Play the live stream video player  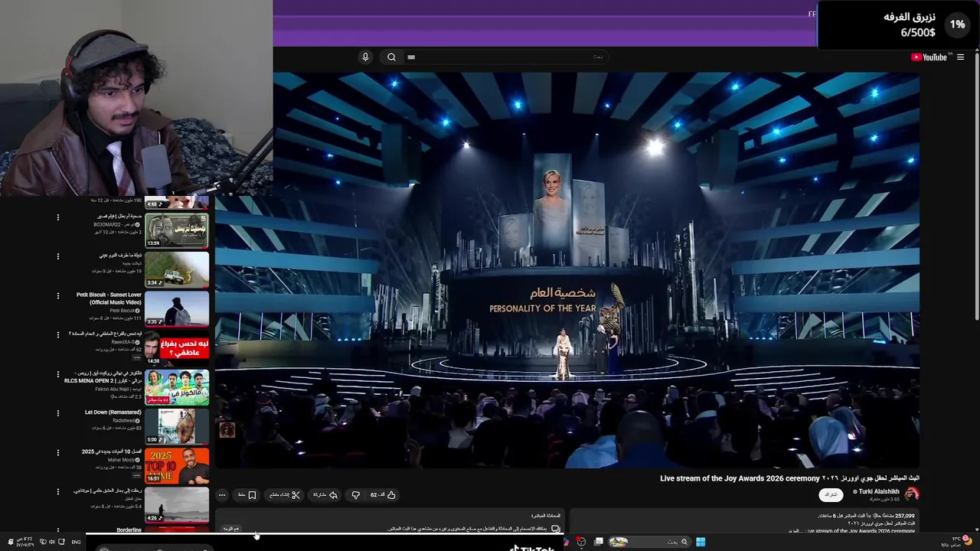coord(567,270)
